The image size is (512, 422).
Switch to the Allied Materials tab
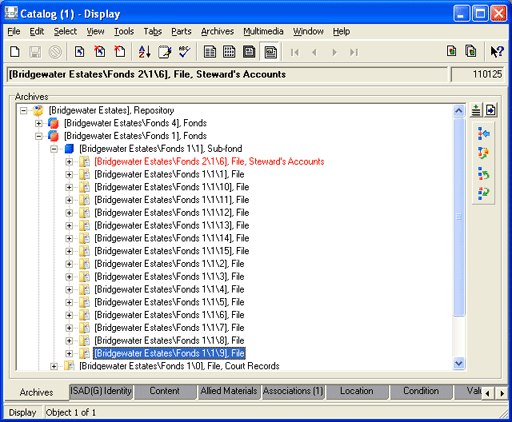pos(229,391)
